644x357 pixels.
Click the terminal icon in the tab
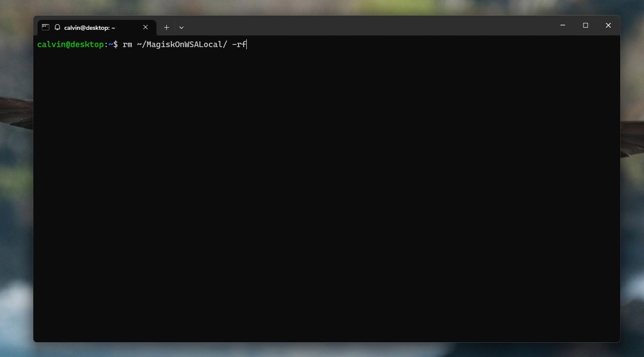(x=45, y=27)
